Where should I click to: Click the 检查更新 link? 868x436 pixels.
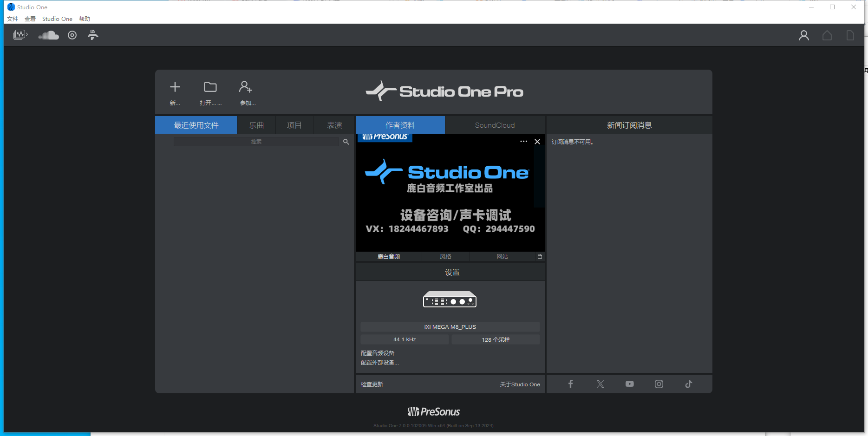(372, 384)
